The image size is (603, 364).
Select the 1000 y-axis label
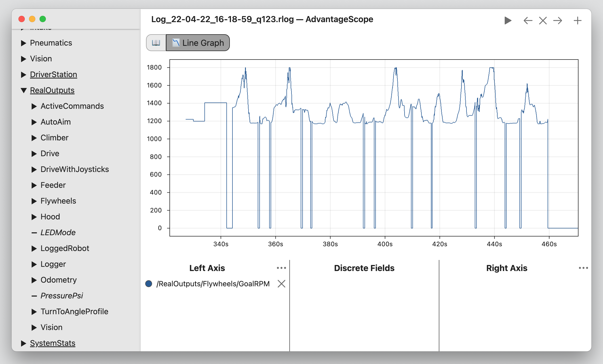coord(154,139)
